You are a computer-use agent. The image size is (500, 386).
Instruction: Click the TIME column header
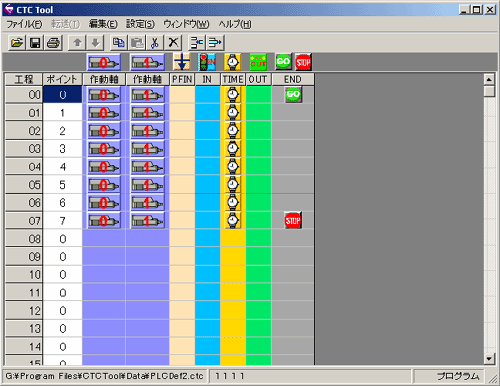tap(233, 79)
